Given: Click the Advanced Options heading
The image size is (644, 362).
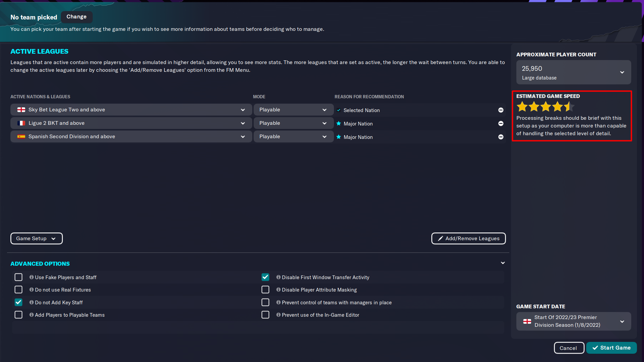Looking at the screenshot, I should pos(40,264).
